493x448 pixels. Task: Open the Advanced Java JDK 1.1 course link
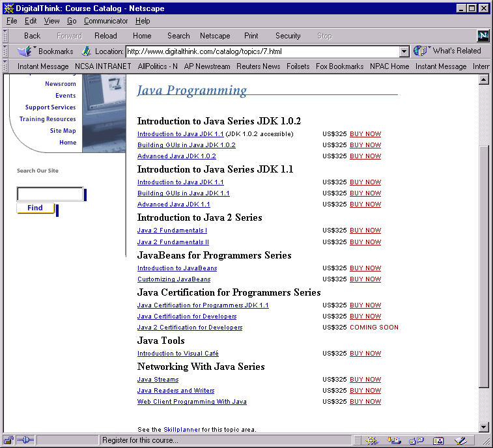[x=173, y=204]
